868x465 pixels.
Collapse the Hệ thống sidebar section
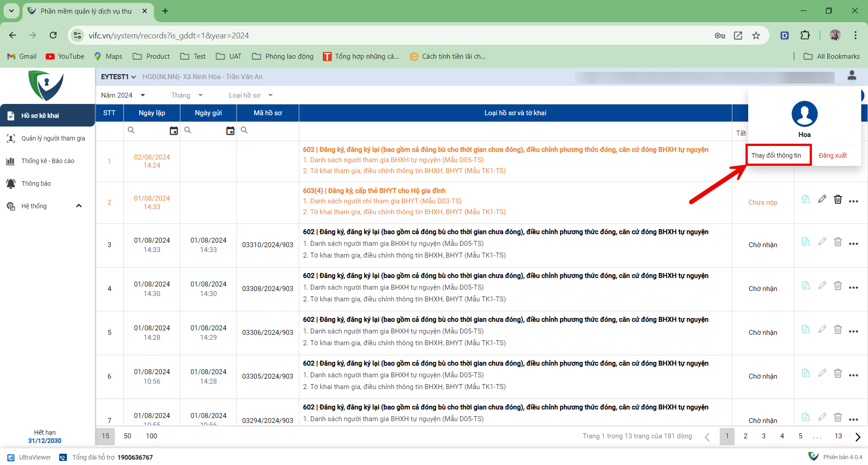pos(79,206)
